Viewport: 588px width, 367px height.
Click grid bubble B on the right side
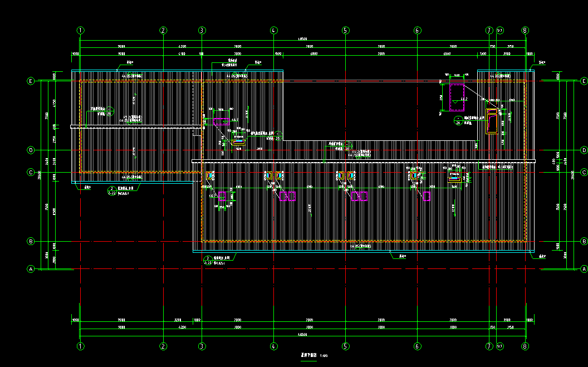click(x=584, y=241)
